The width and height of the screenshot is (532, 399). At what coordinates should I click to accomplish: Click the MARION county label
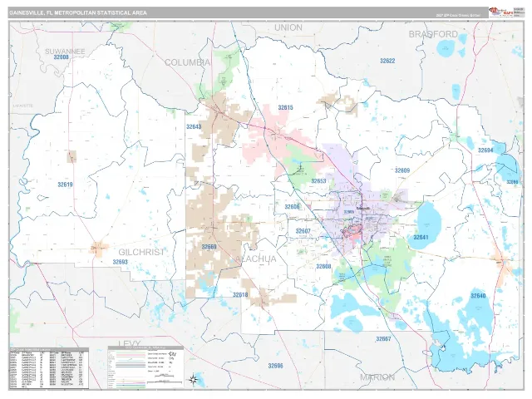click(377, 377)
